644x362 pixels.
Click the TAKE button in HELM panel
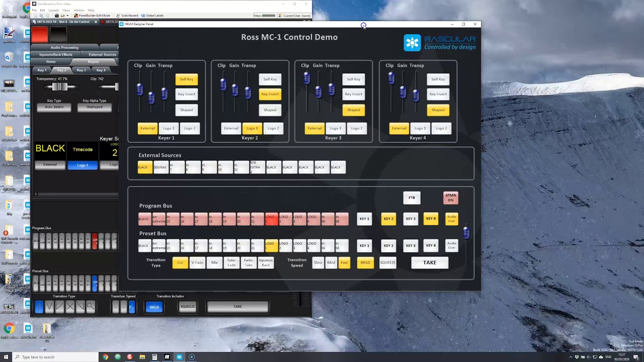pyautogui.click(x=430, y=262)
